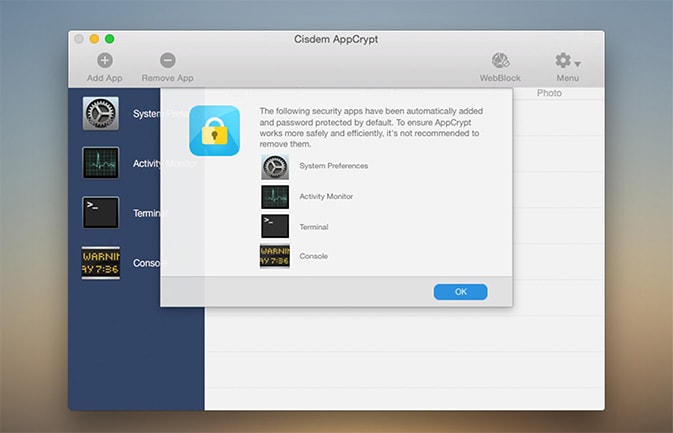The width and height of the screenshot is (673, 433).
Task: Click the Remove App label text
Action: [167, 78]
